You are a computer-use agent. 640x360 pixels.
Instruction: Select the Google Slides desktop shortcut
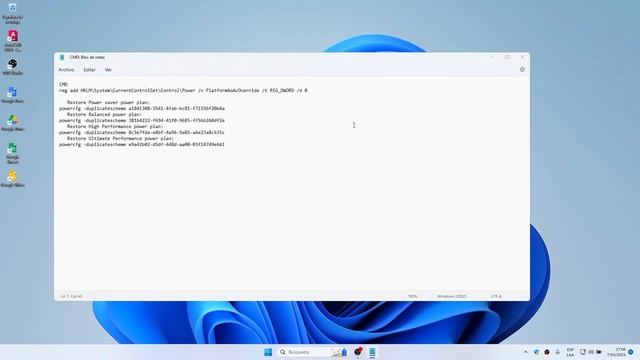click(13, 179)
